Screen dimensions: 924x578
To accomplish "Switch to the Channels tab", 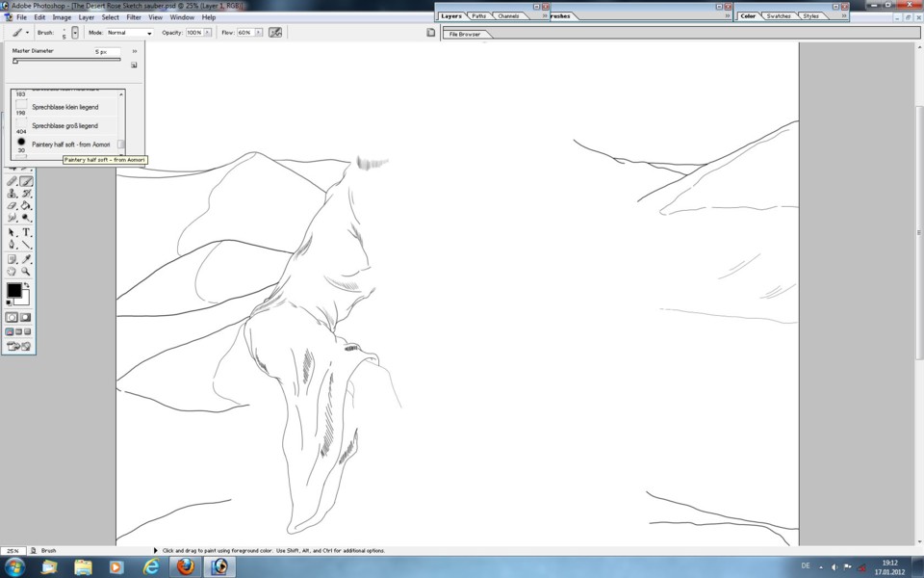I will tap(508, 16).
